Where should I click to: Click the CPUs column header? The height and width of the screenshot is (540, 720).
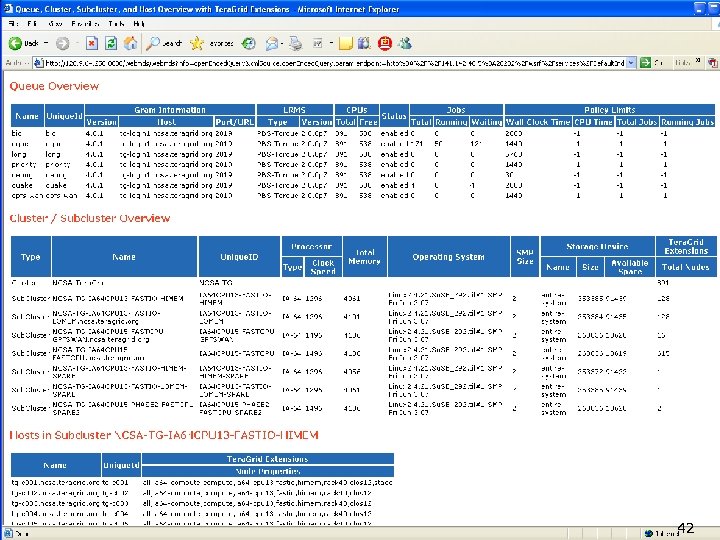(357, 110)
